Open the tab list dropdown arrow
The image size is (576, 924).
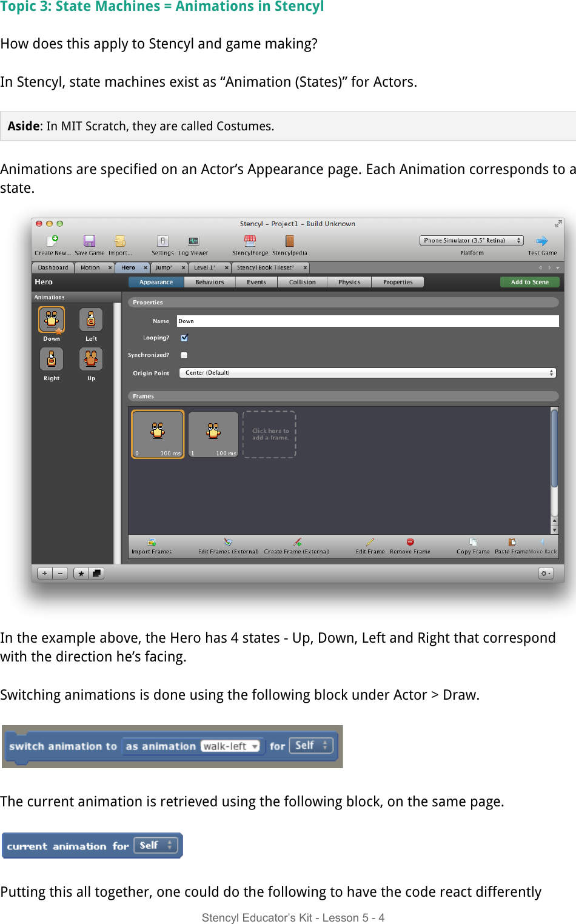pyautogui.click(x=558, y=267)
